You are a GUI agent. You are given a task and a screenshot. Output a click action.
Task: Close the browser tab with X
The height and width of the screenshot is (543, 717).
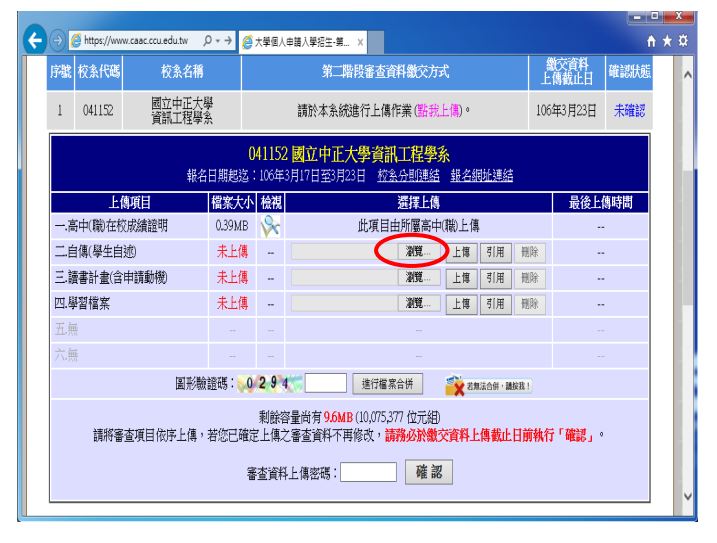(x=360, y=42)
